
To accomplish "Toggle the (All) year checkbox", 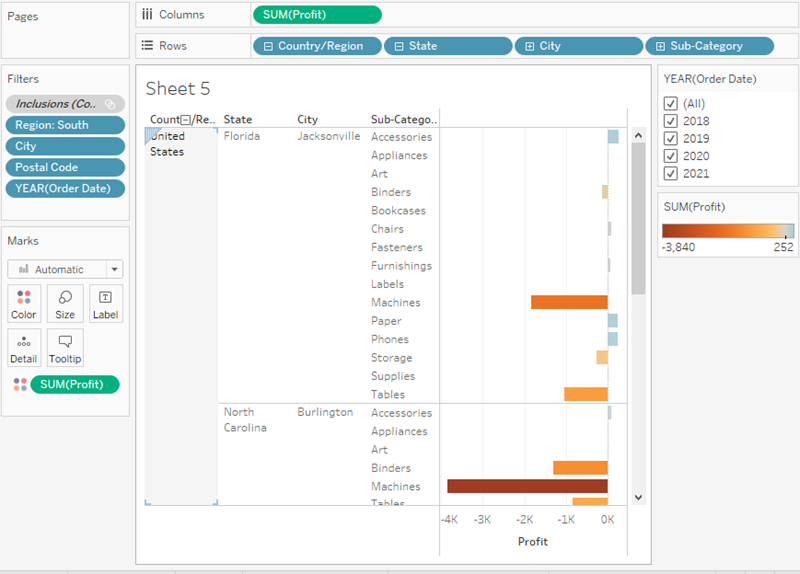I will click(671, 104).
